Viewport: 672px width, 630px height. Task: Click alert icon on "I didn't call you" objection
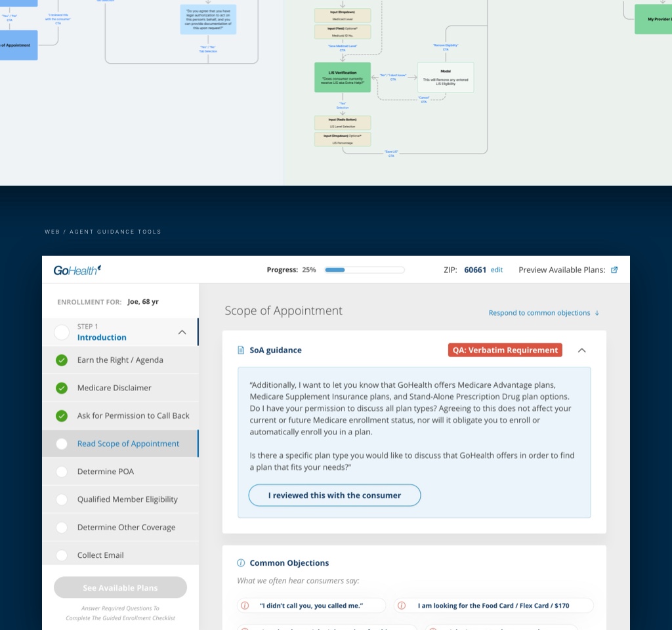point(245,606)
